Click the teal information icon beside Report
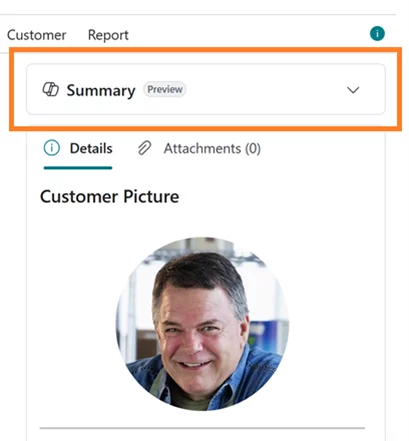Screen dimensions: 409x441 [377, 34]
